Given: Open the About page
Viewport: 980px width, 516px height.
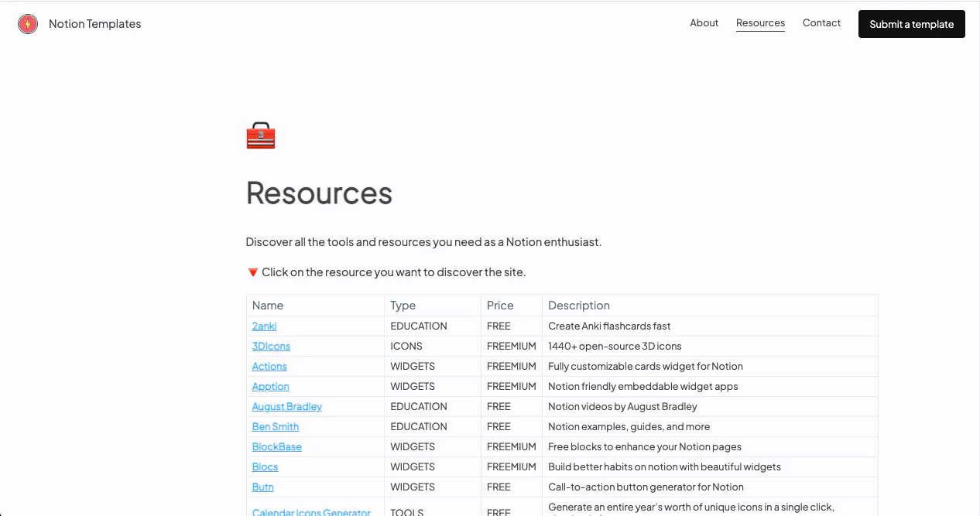Looking at the screenshot, I should click(x=704, y=23).
